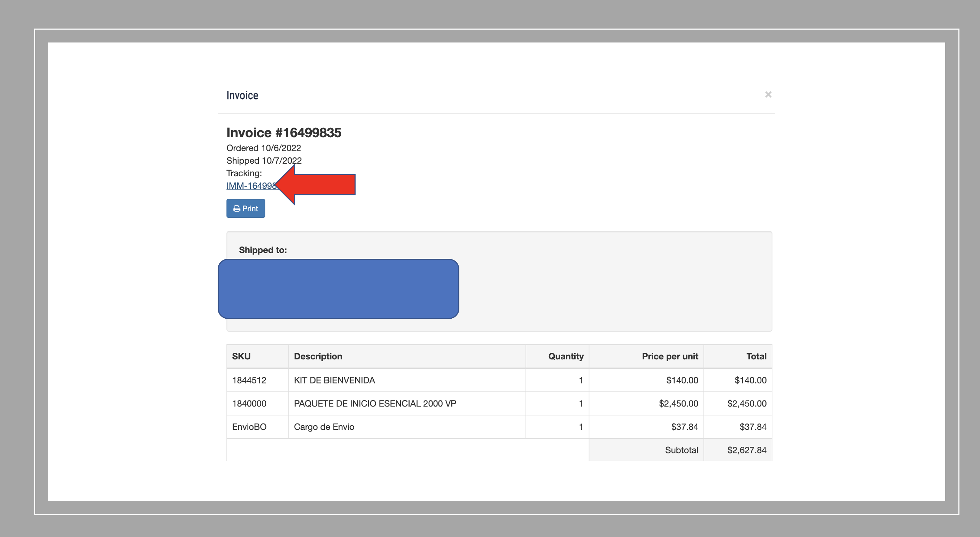The image size is (980, 537).
Task: Click the Description column header
Action: tap(318, 356)
